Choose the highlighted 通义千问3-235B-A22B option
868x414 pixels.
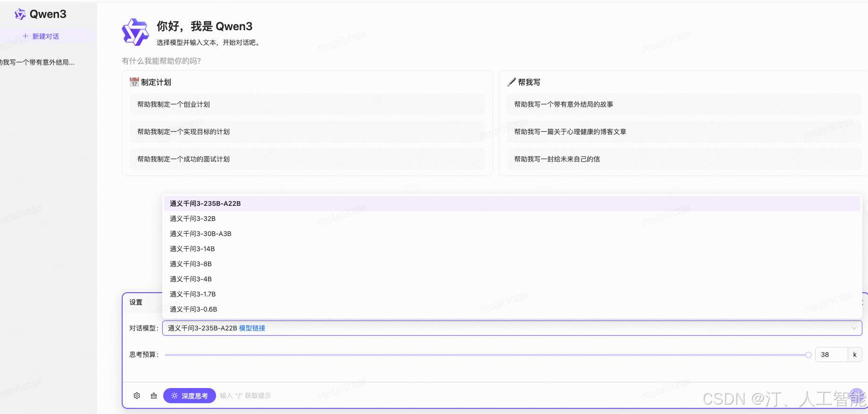[205, 203]
